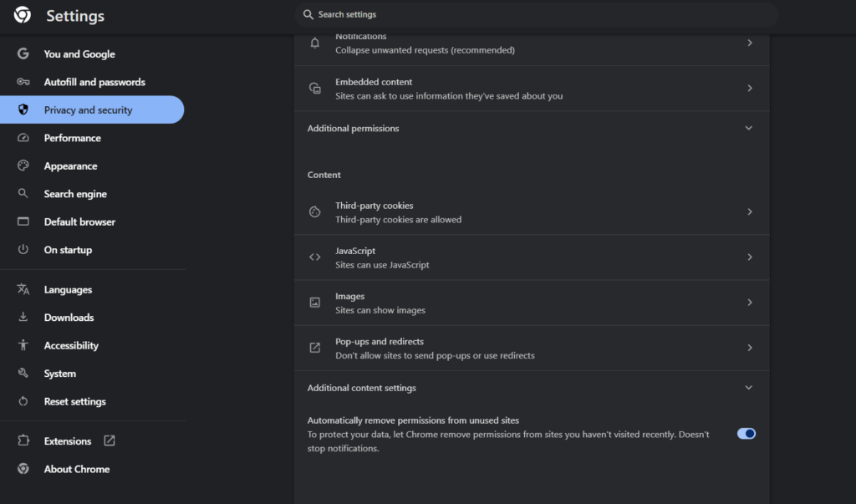Select the Notifications bell icon
The height and width of the screenshot is (504, 856).
point(315,41)
